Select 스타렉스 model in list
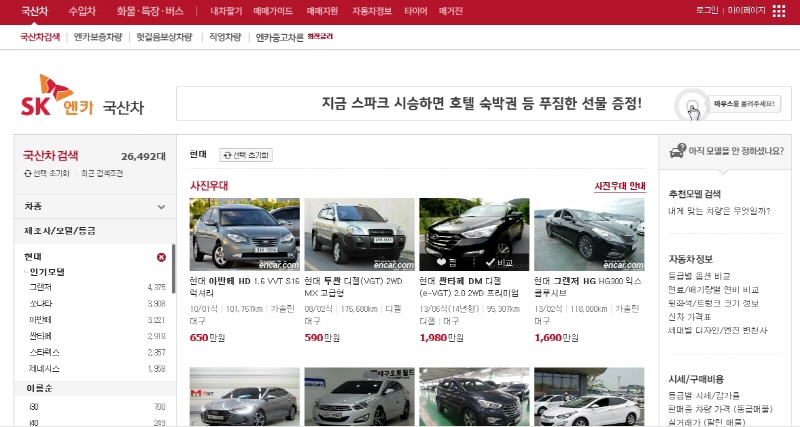800x427 pixels. [x=44, y=353]
